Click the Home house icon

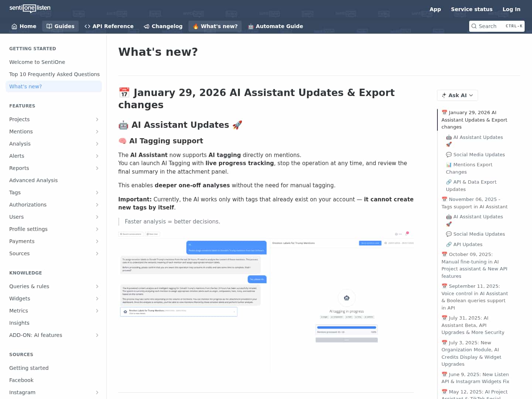coord(14,26)
